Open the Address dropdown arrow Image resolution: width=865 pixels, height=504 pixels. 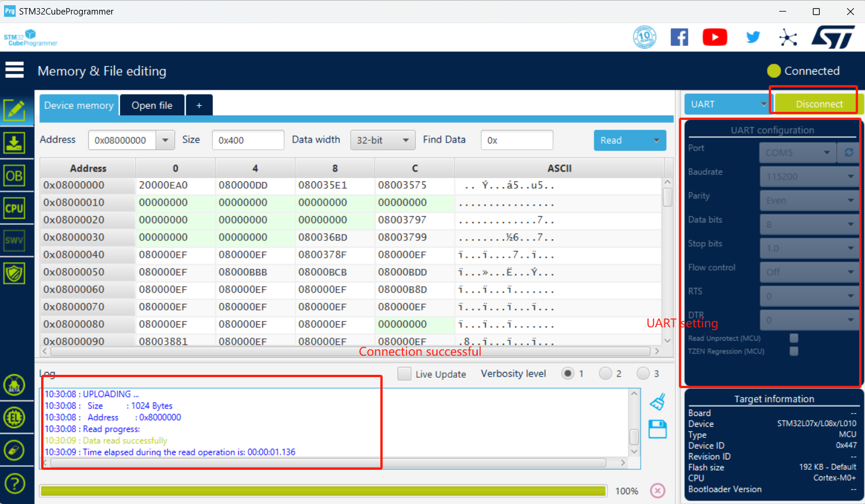(165, 140)
